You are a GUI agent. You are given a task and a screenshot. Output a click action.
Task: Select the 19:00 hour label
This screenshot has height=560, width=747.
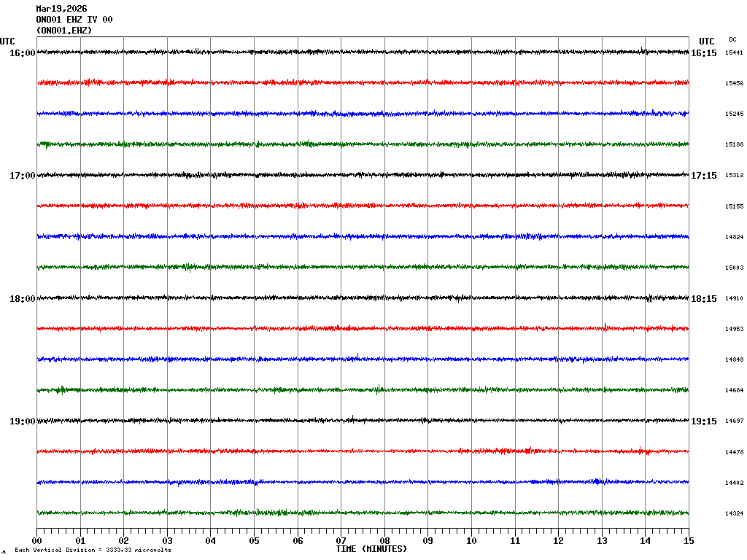pyautogui.click(x=22, y=421)
